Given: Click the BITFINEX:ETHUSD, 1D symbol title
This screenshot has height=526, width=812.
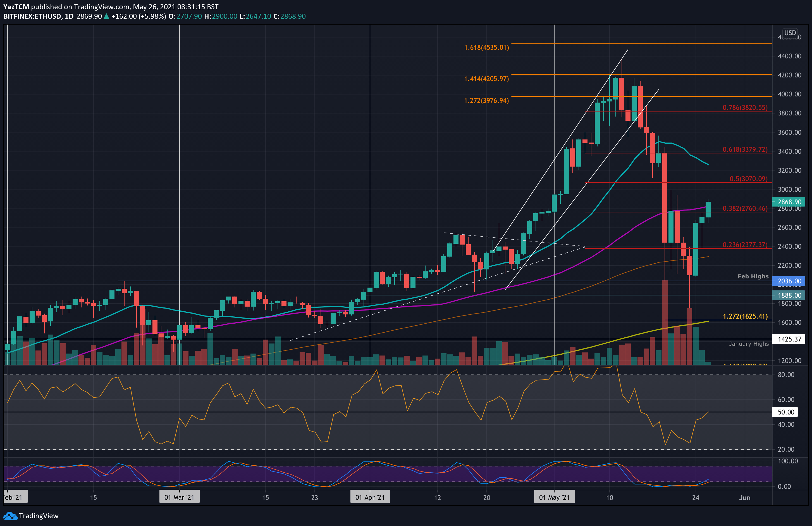Looking at the screenshot, I should tap(38, 16).
